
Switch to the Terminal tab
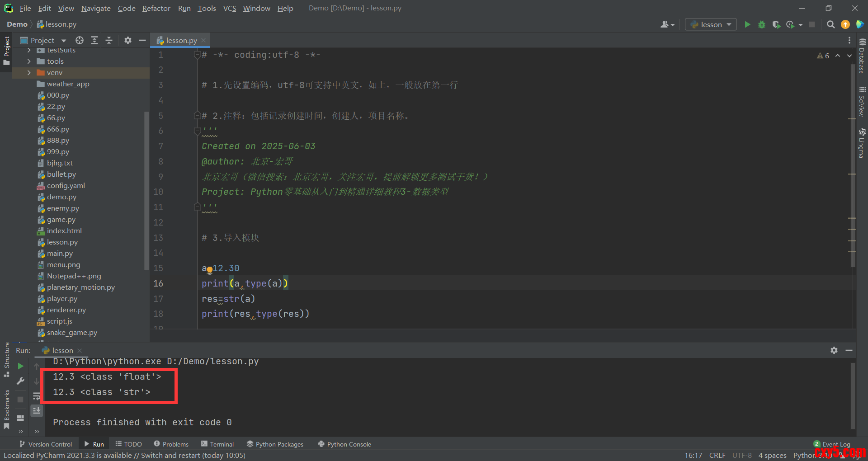[217, 444]
